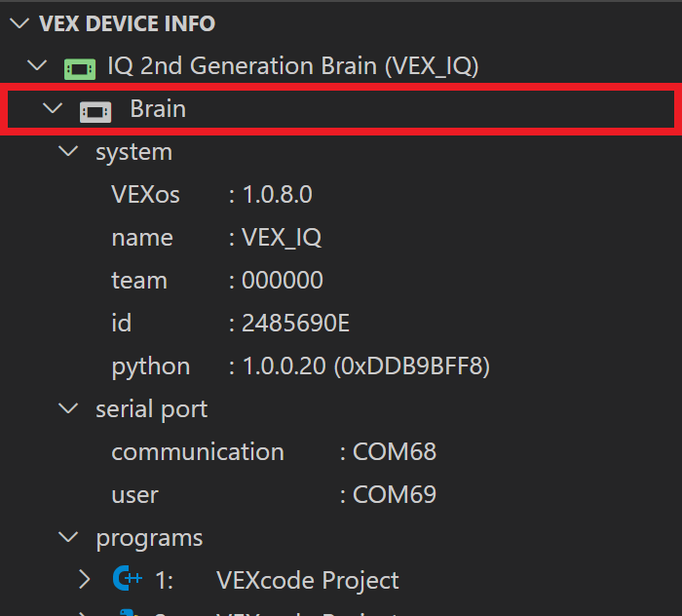Collapse the programs section chevron
This screenshot has width=682, height=616.
point(68,538)
